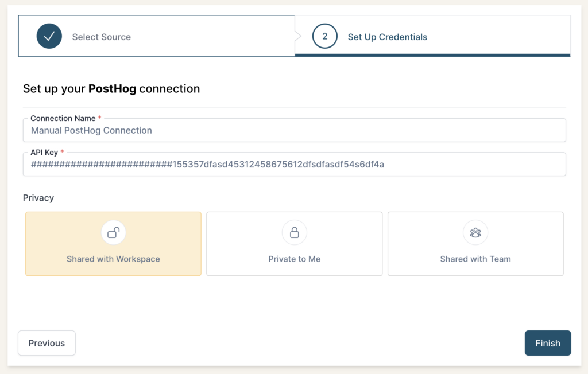Viewport: 588px width, 374px height.
Task: Click the Finish button
Action: (547, 343)
